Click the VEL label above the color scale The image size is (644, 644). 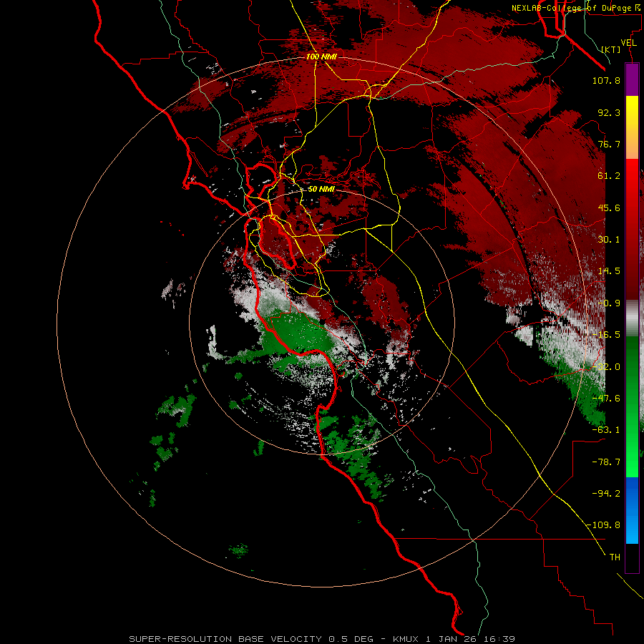pos(628,43)
